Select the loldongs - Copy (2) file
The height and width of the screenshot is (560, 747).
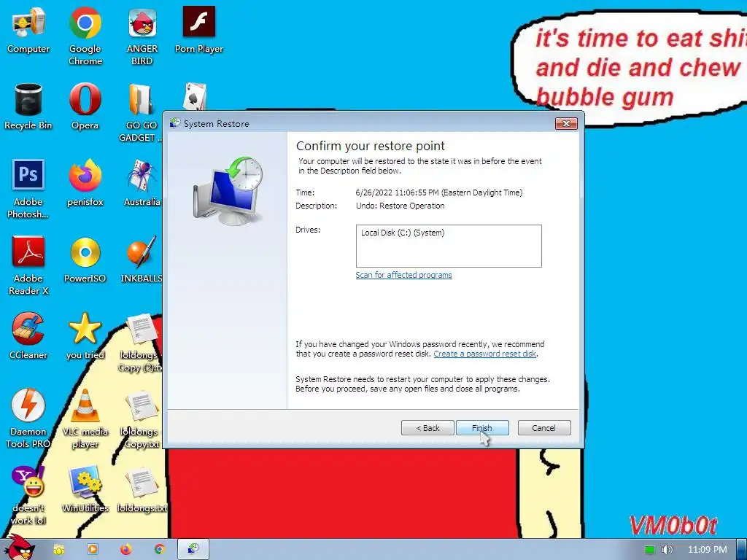[x=141, y=343]
